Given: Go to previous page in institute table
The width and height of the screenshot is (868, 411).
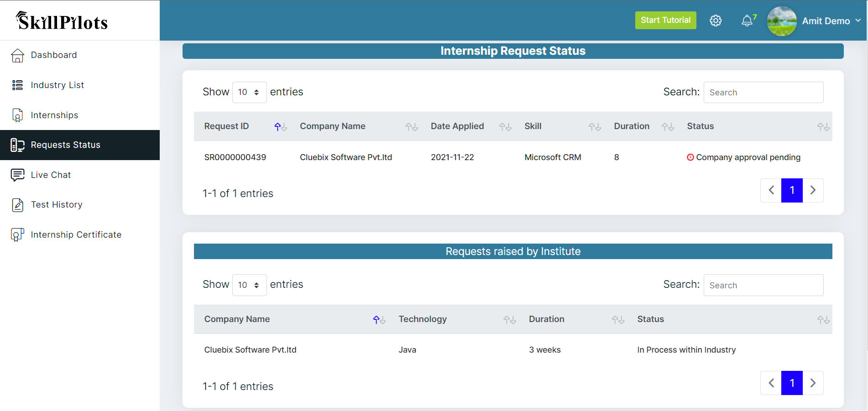Looking at the screenshot, I should (771, 383).
